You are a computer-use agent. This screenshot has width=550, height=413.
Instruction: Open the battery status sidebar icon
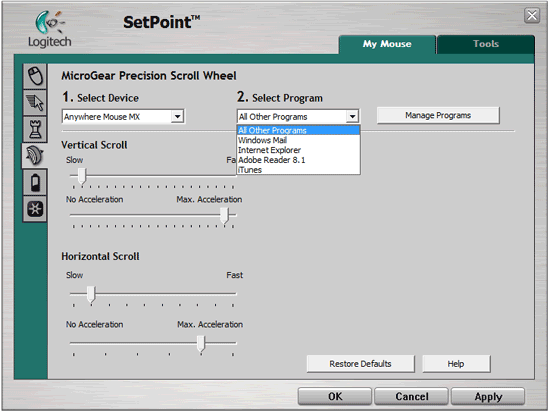[x=35, y=182]
